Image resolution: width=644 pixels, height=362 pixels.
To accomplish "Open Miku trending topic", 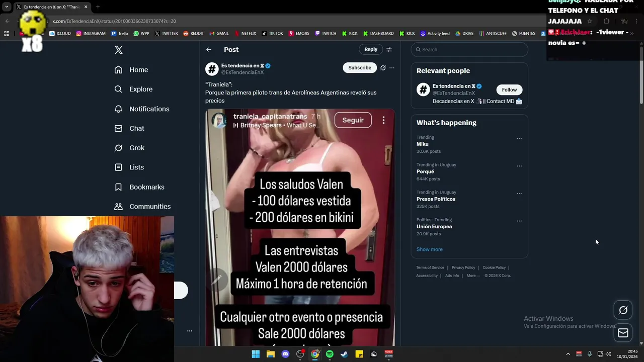I will (422, 144).
